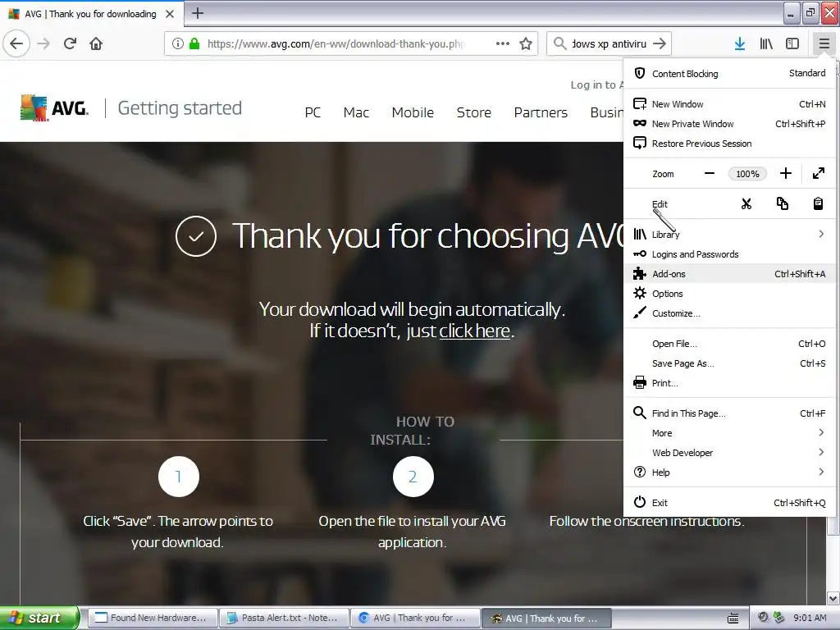
Task: Close the hamburger menu button
Action: [824, 43]
